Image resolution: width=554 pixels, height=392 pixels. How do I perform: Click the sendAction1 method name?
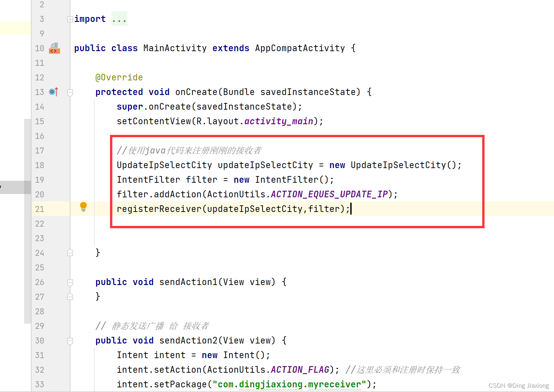(188, 282)
